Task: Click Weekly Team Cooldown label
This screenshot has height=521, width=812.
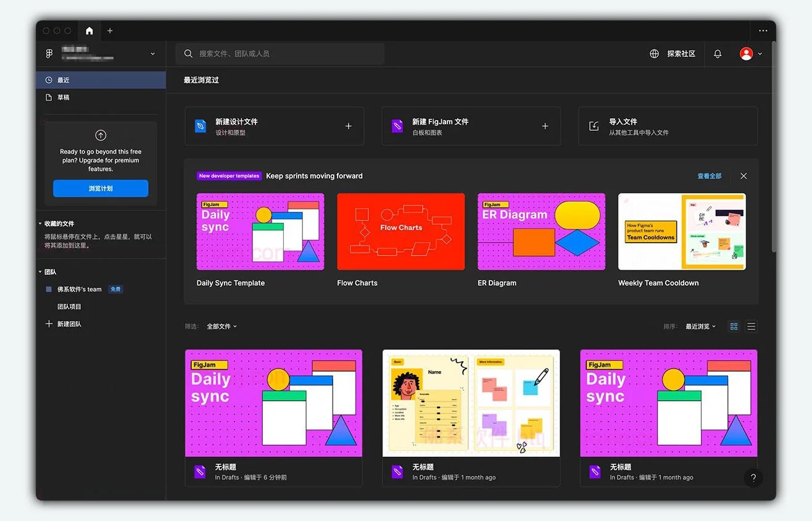Action: 658,283
